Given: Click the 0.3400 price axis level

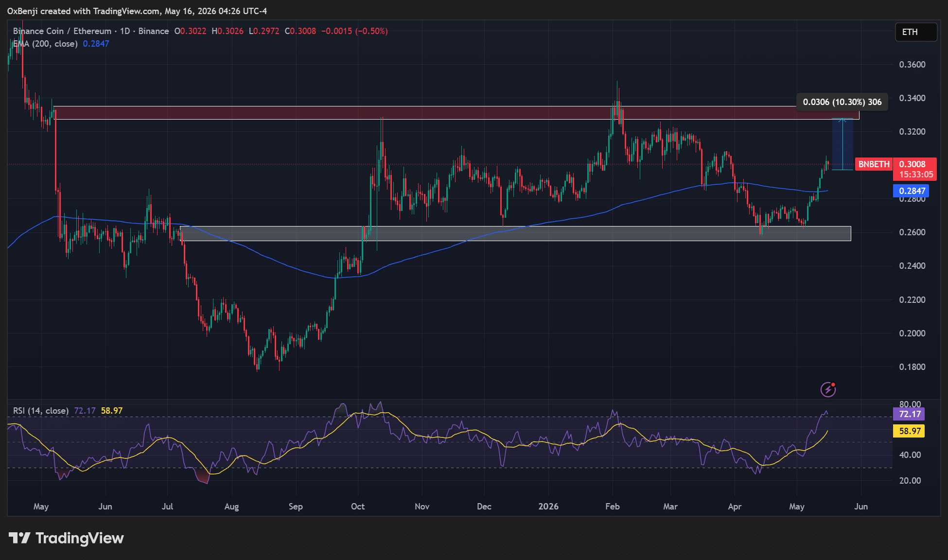Looking at the screenshot, I should click(x=912, y=98).
